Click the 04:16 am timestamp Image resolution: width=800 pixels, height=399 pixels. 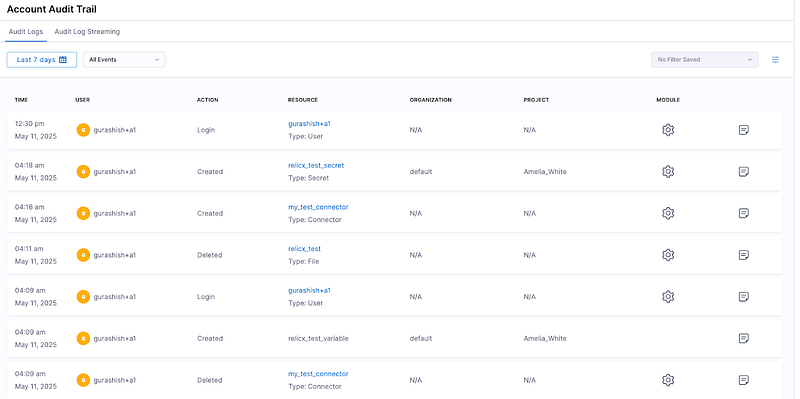click(x=30, y=207)
